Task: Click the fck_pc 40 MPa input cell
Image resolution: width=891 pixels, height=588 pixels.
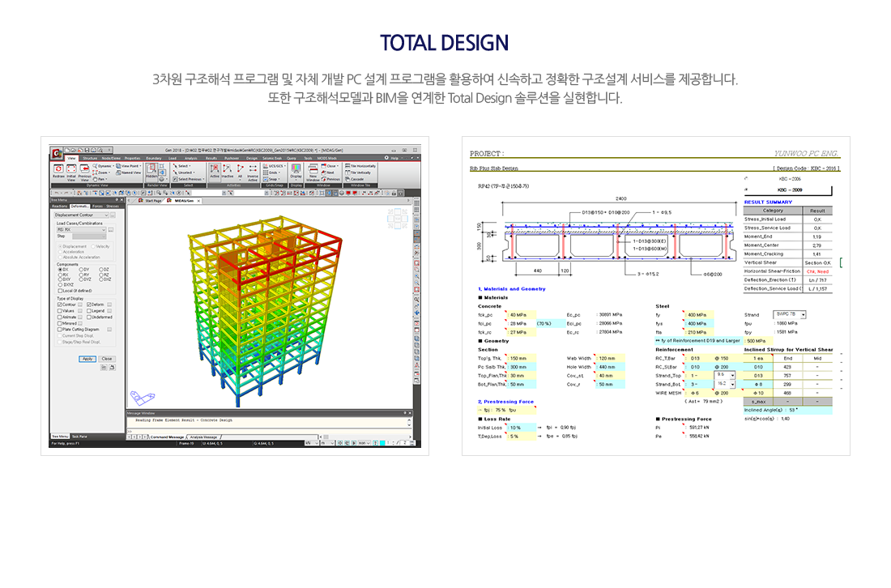Action: 520,314
